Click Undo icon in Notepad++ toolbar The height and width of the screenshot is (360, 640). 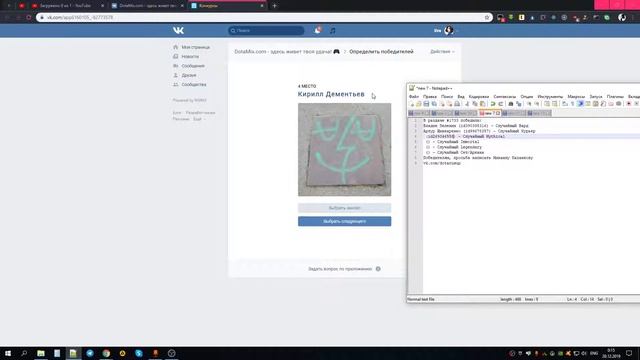pyautogui.click(x=493, y=104)
